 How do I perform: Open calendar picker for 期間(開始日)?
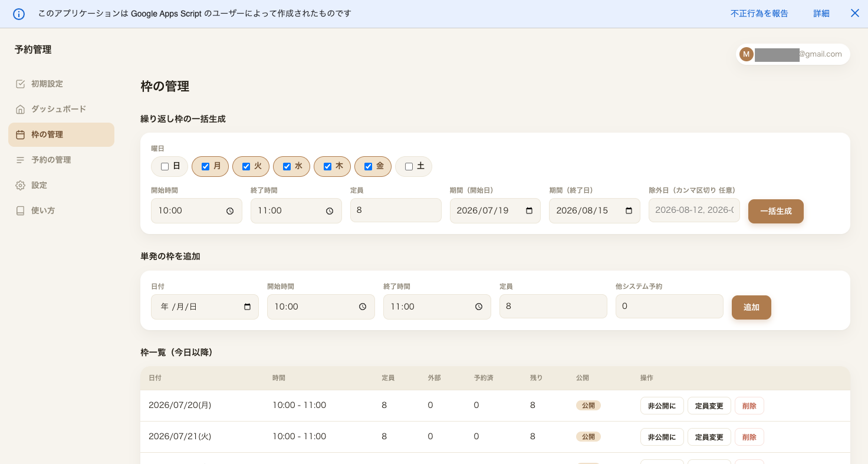coord(529,210)
